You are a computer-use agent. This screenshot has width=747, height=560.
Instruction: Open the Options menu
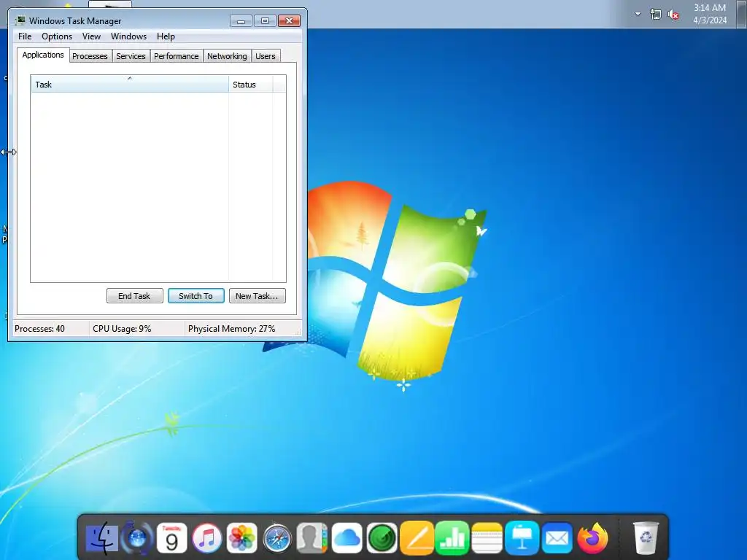point(57,36)
